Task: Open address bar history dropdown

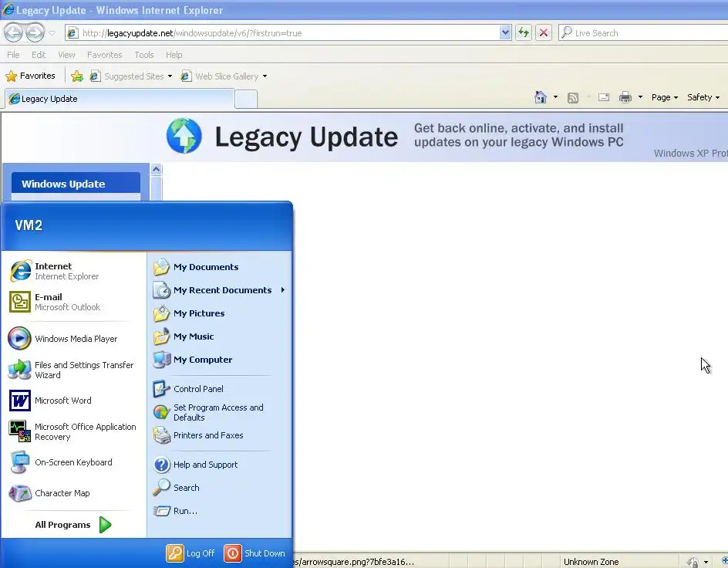Action: tap(505, 32)
